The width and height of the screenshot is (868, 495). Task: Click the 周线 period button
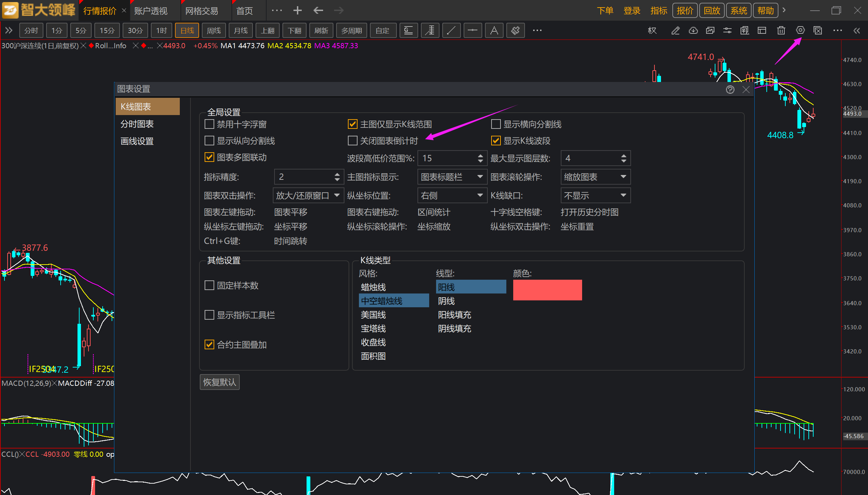[x=214, y=31]
